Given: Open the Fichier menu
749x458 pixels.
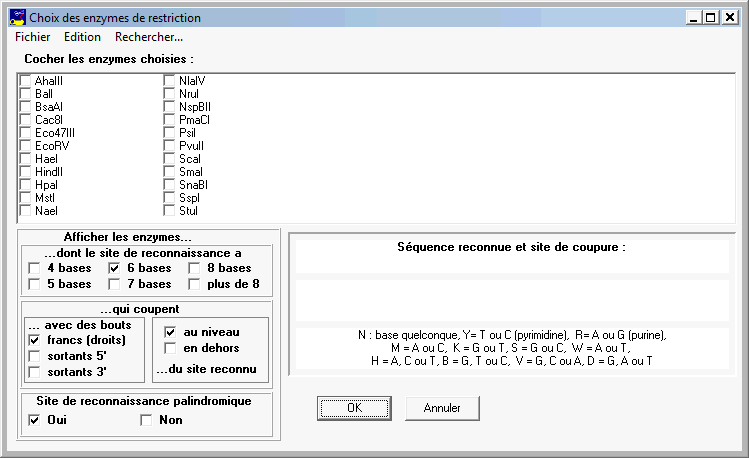Looking at the screenshot, I should 32,37.
